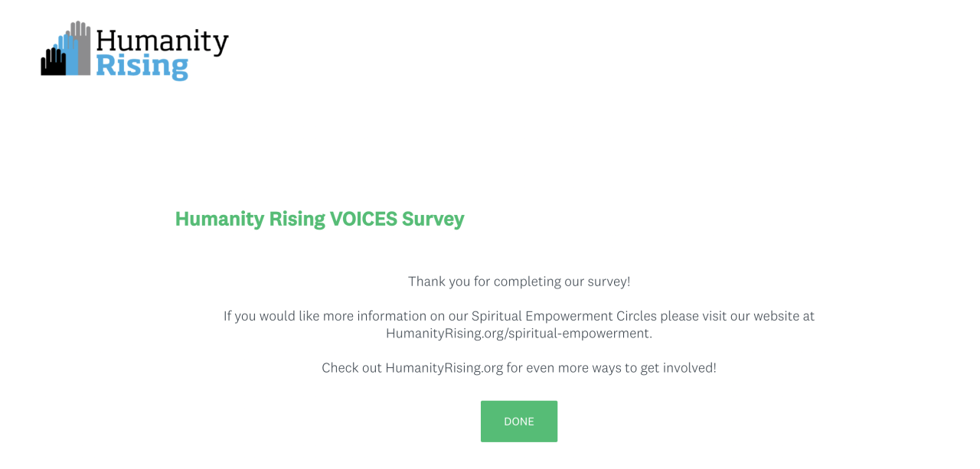Click "HumanityRising.org" in the Check out line
Screen dimensions: 980x469
(444, 368)
